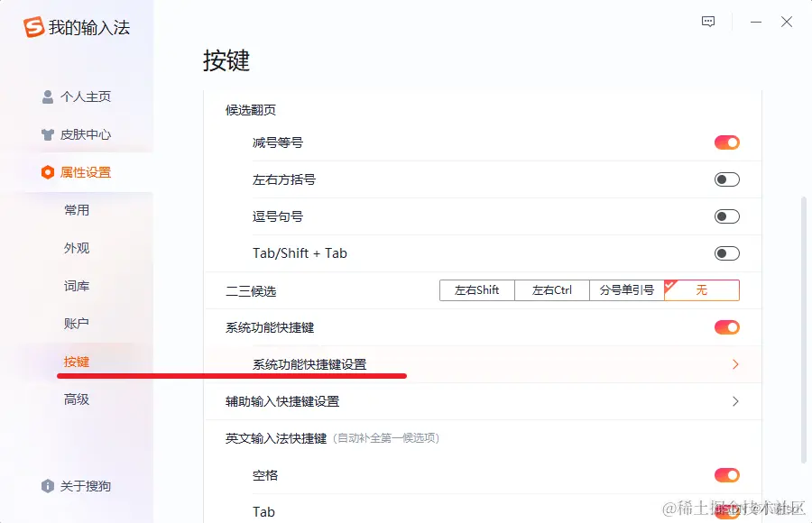Click the 我的输入法 title text
The width and height of the screenshot is (812, 523).
click(89, 27)
